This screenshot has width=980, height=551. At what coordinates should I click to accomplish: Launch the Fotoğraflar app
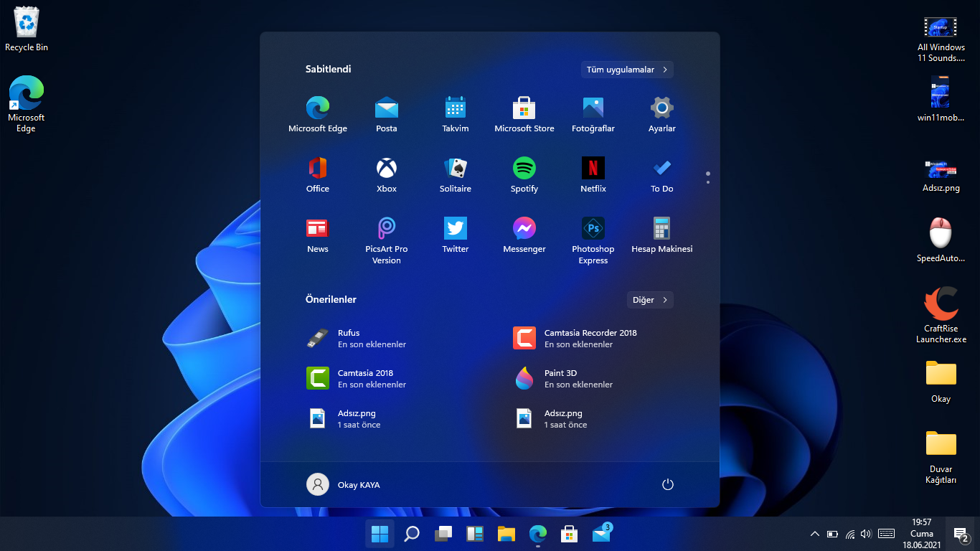click(593, 115)
